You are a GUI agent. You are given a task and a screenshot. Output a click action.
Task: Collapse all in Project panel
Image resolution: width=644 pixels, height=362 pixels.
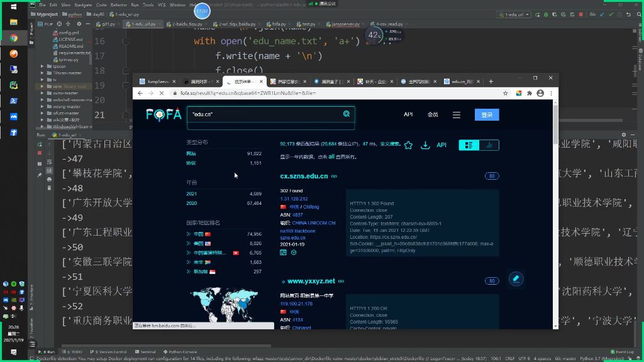(x=69, y=25)
